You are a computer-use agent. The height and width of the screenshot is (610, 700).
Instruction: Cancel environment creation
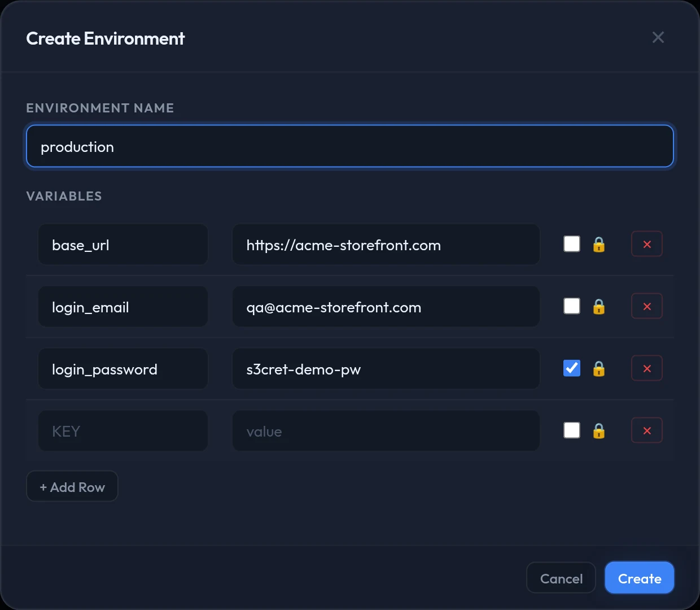[x=561, y=578]
